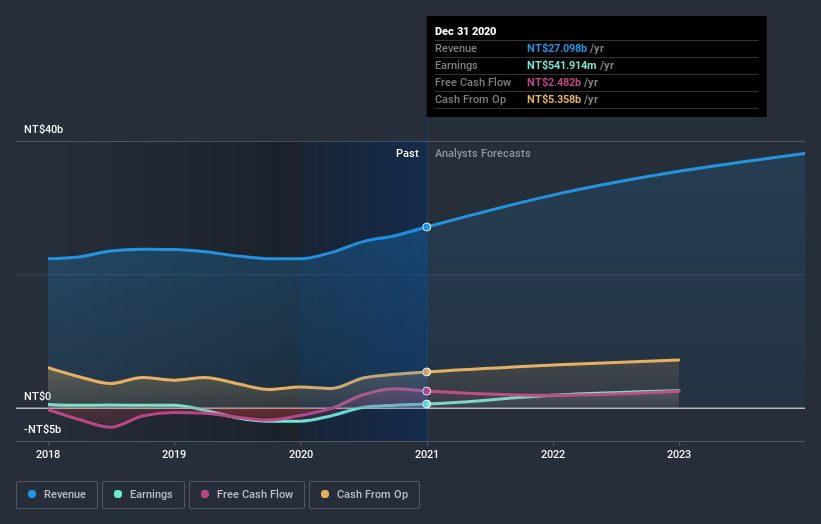This screenshot has height=524, width=821.
Task: Toggle the Free Cash Flow legend series
Action: 247,495
